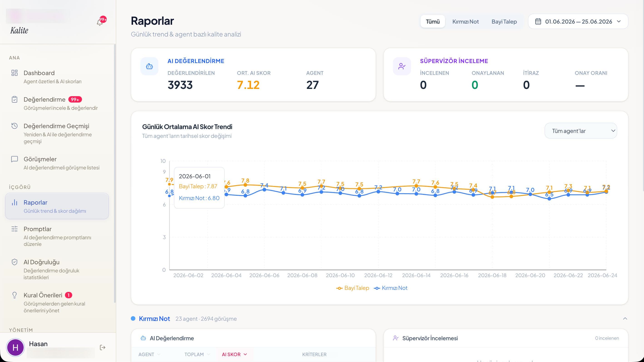Click the sidebar vertical scrollbar
The height and width of the screenshot is (362, 644).
click(115, 174)
